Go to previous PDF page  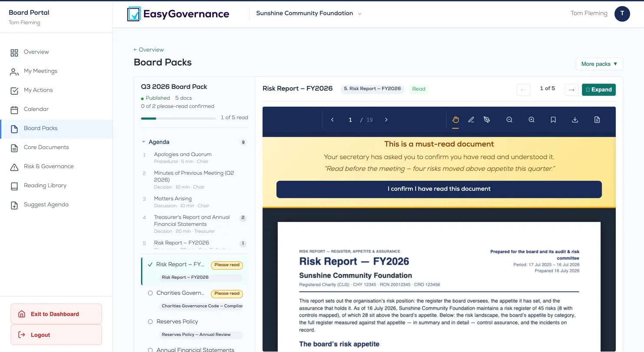coord(332,120)
